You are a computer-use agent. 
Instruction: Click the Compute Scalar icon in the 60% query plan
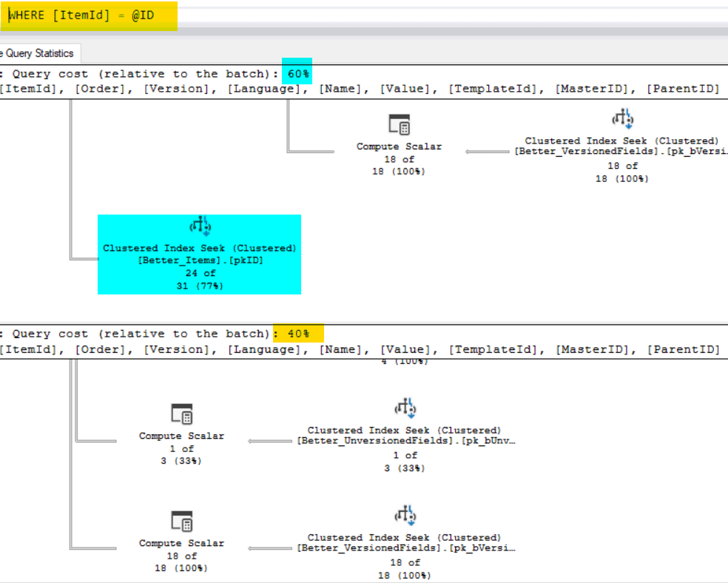399,124
